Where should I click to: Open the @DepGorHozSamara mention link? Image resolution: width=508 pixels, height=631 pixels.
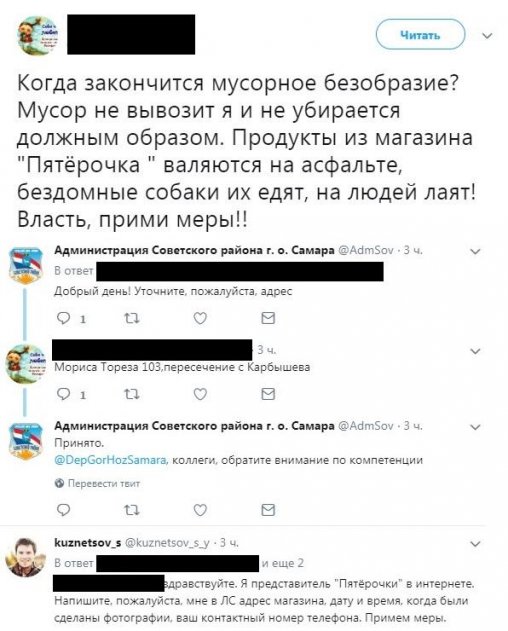(110, 460)
